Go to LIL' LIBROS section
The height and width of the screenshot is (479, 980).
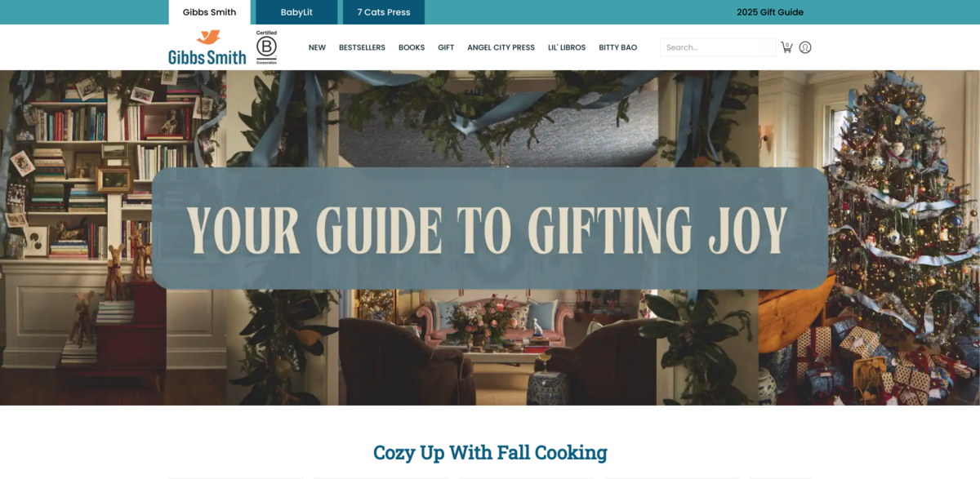tap(567, 47)
